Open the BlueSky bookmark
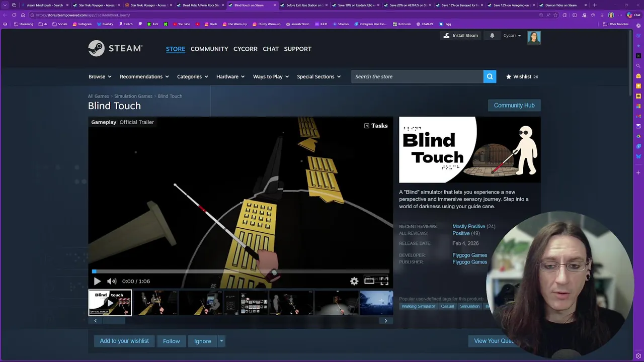This screenshot has width=644, height=362. (x=105, y=24)
